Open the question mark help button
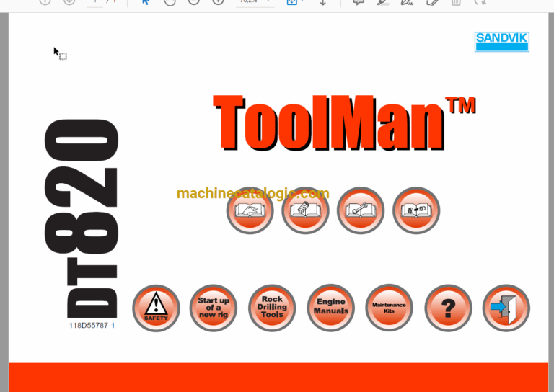The height and width of the screenshot is (392, 554). coord(449,308)
